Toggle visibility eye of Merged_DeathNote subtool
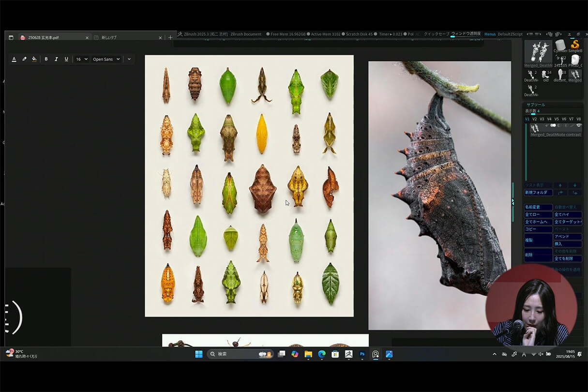 (x=579, y=126)
